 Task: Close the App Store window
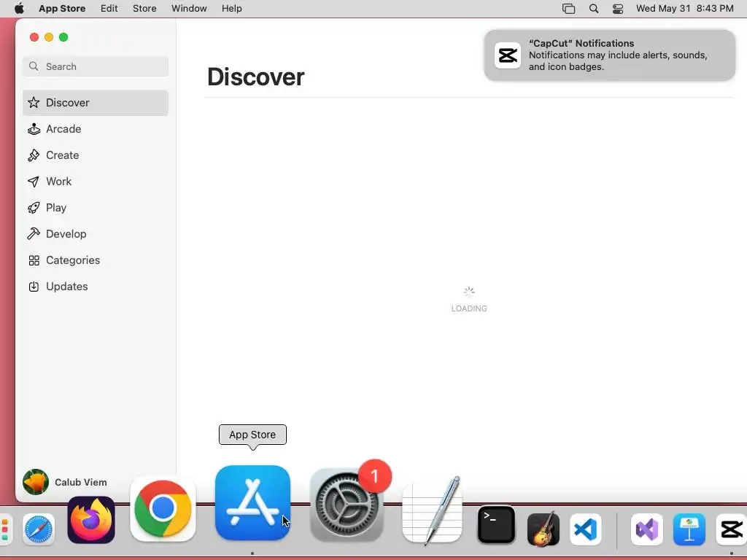click(x=34, y=37)
